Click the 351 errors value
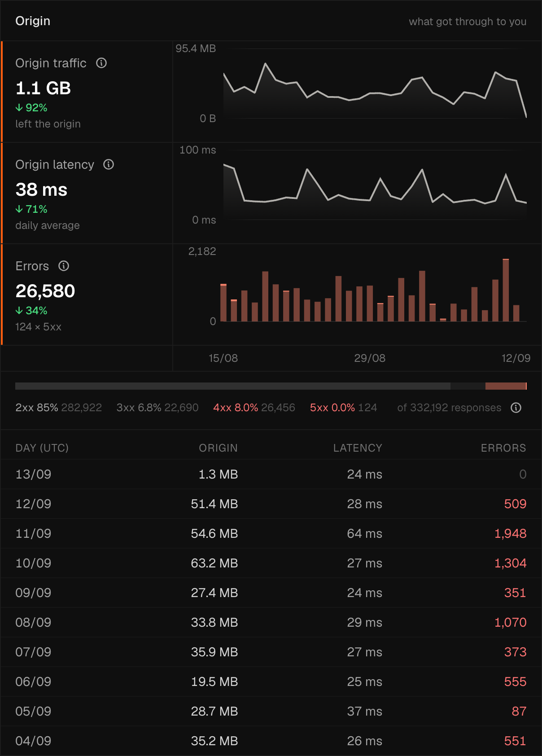 pyautogui.click(x=515, y=593)
